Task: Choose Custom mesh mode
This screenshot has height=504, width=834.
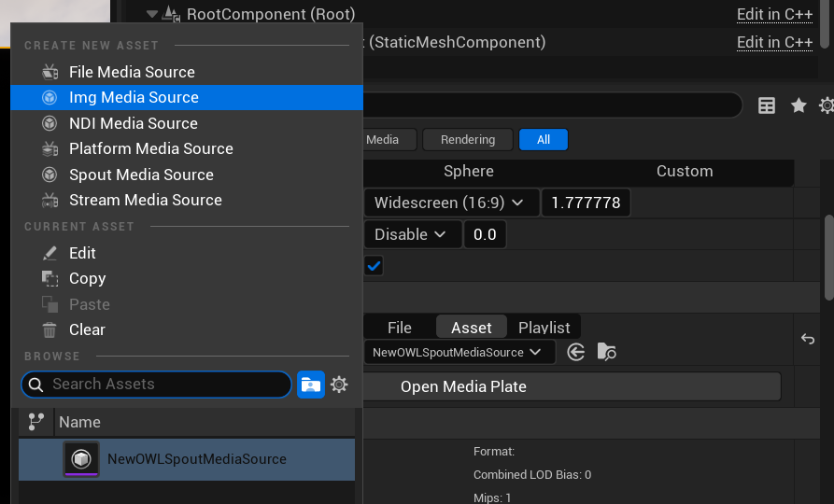Action: coord(685,171)
